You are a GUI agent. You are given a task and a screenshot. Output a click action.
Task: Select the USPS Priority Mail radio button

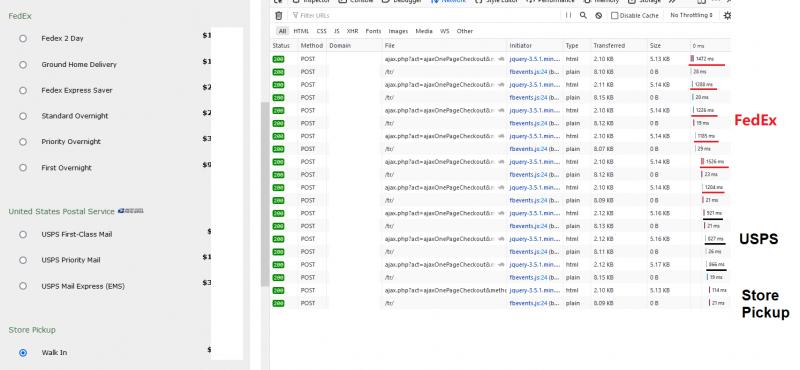click(23, 260)
